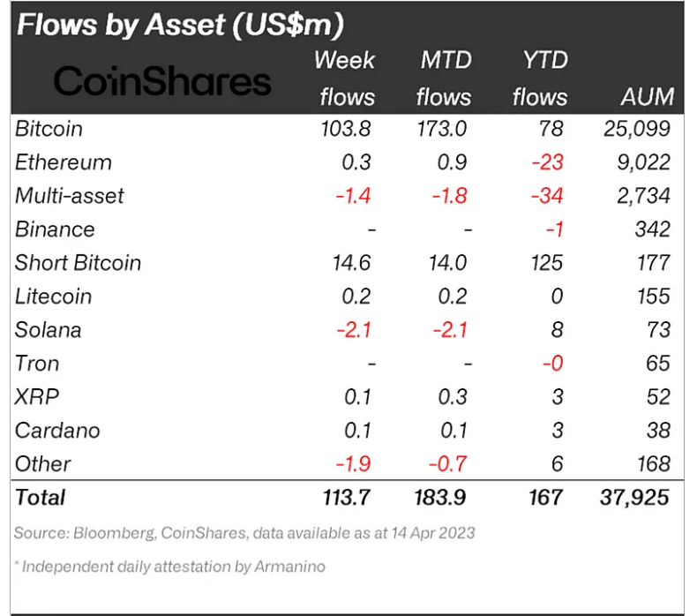Click the Ethereum row label
Image resolution: width=697 pixels, height=616 pixels.
click(64, 162)
